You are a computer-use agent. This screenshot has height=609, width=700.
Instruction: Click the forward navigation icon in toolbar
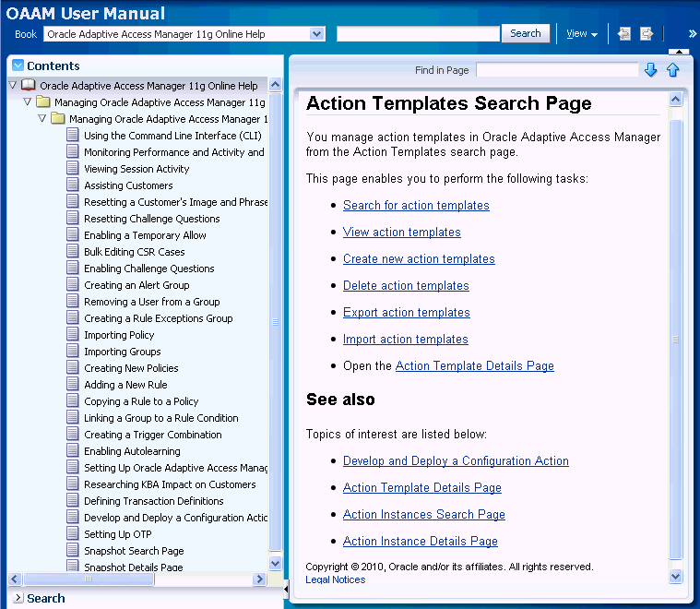tap(647, 33)
